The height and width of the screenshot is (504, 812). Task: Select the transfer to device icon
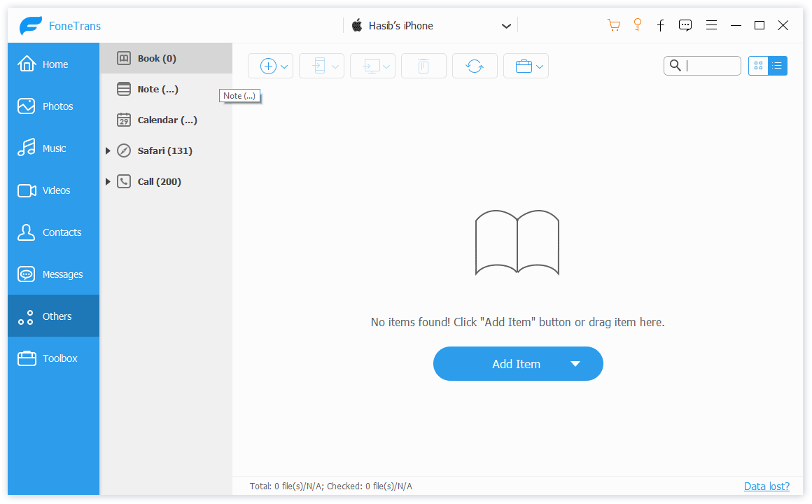318,65
